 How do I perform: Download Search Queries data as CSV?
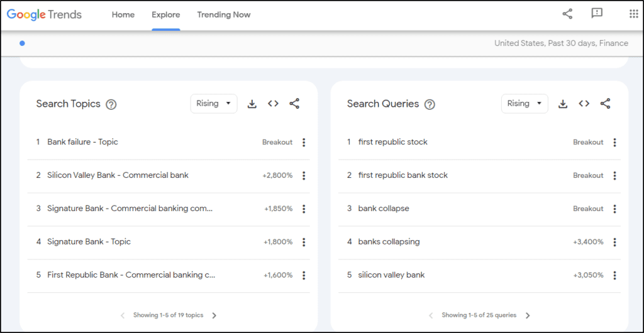point(563,104)
